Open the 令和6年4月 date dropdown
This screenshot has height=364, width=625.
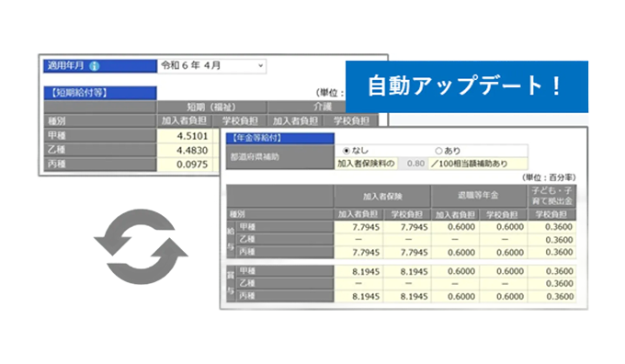212,66
